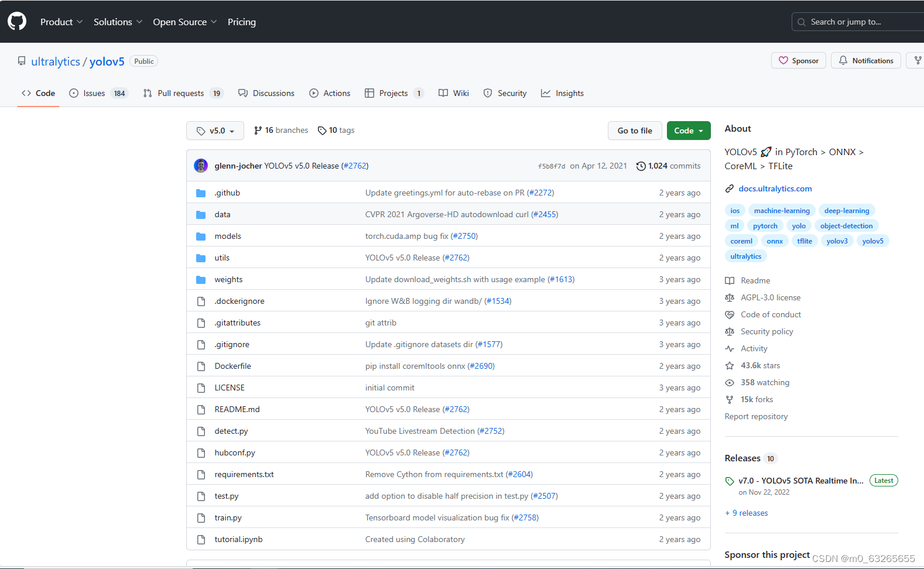Click the LICENSE file icon
This screenshot has height=569, width=924.
pos(201,388)
